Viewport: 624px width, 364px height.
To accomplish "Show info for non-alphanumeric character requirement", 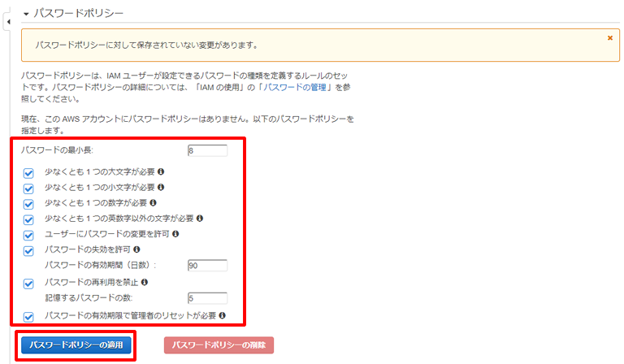I will (200, 218).
